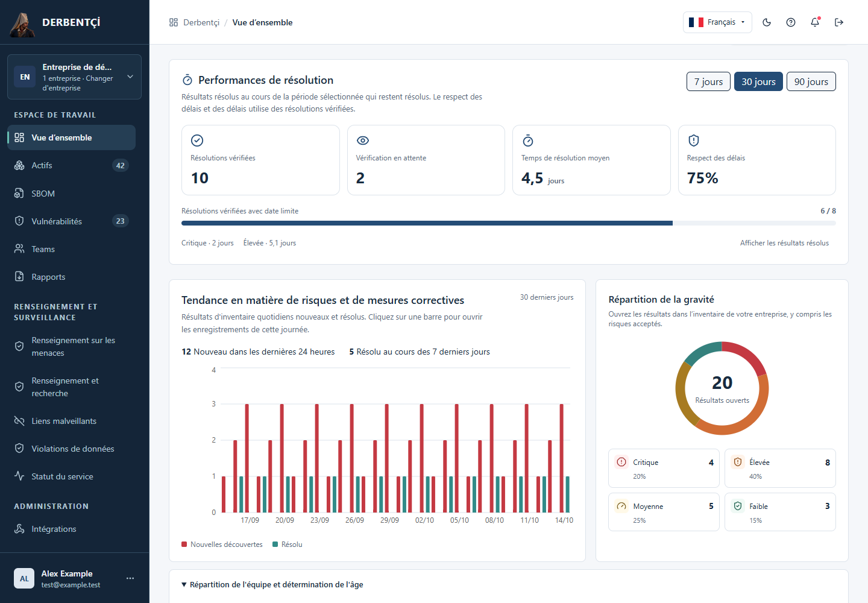
Task: Select the 30 jours period
Action: [758, 81]
